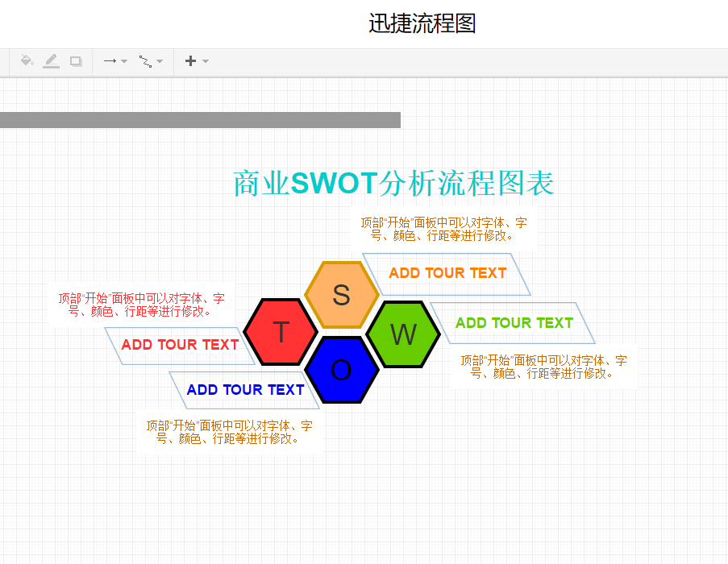Select the line color pencil tool
The width and height of the screenshot is (728, 564).
pyautogui.click(x=51, y=61)
